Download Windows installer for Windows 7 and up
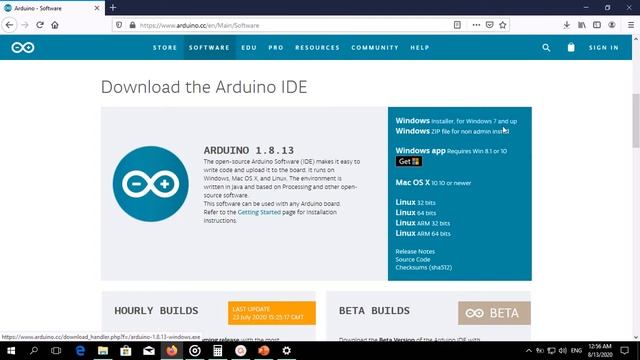 [x=456, y=121]
